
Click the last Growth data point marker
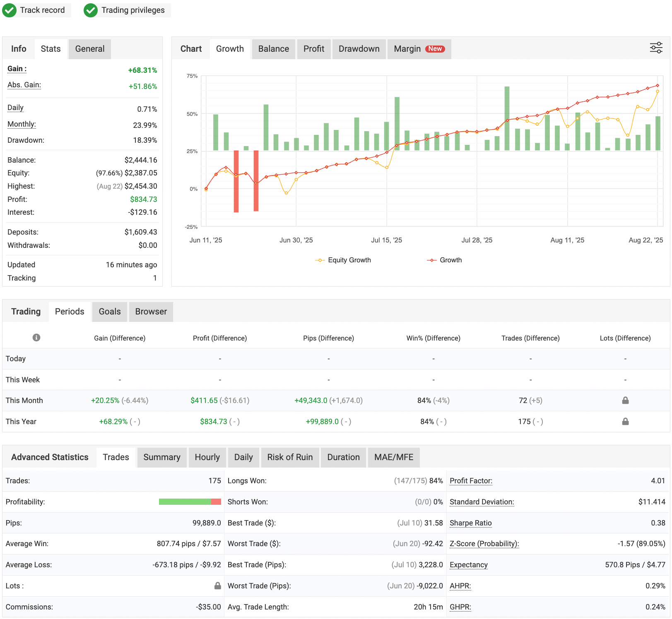pos(658,86)
